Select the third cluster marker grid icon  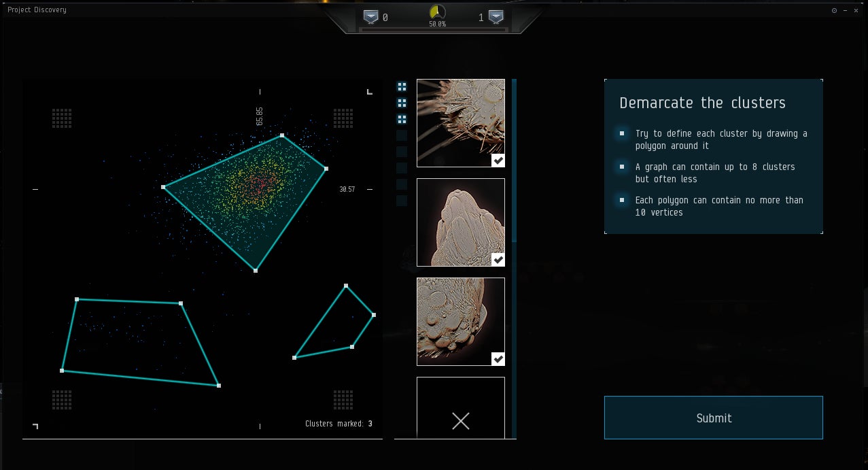(x=402, y=119)
